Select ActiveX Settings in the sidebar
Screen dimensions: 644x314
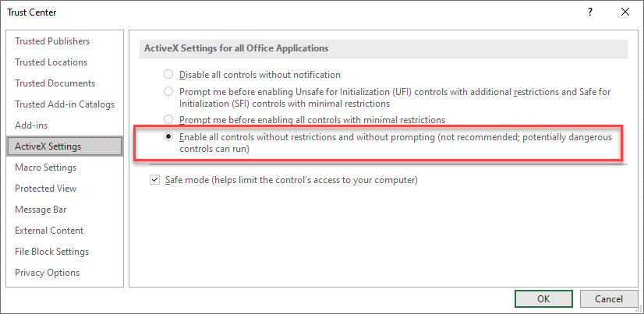48,146
